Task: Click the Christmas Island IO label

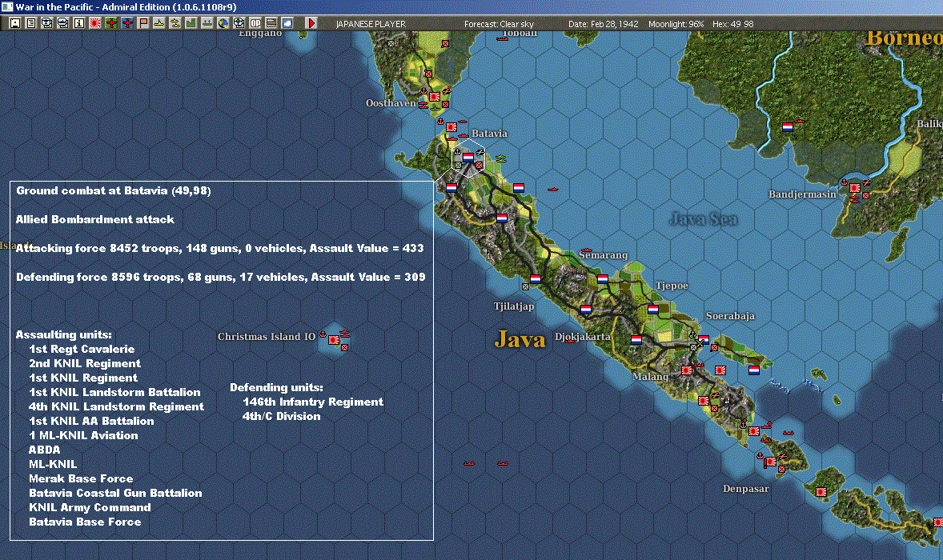Action: 267,337
